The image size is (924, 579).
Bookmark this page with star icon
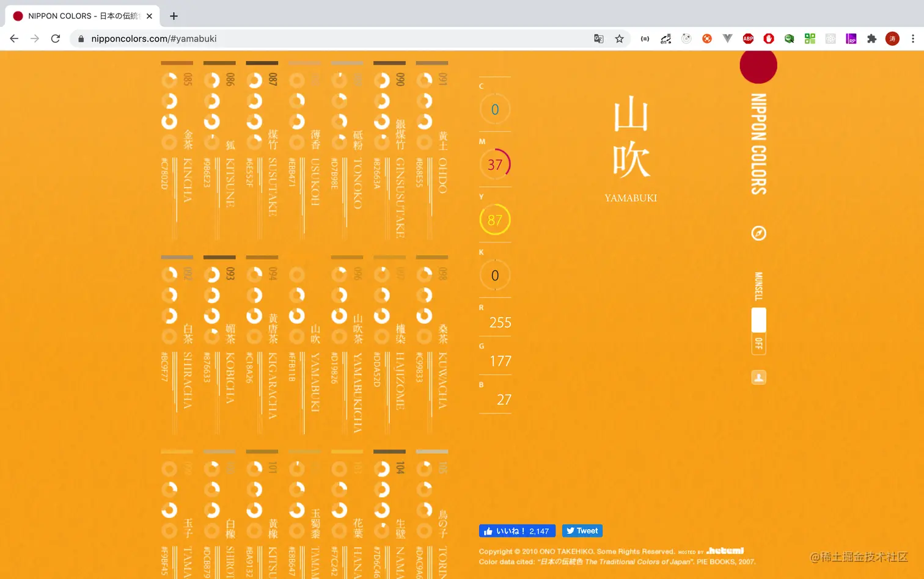click(620, 38)
